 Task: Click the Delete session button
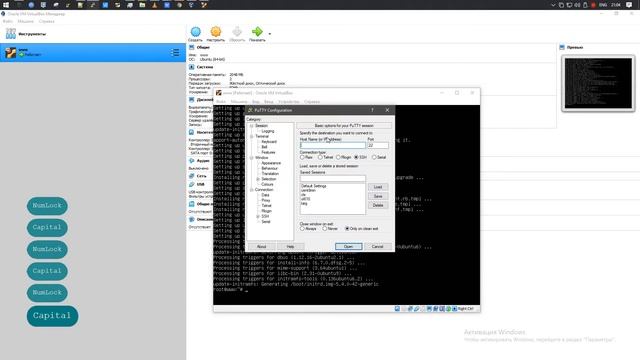[x=378, y=205]
